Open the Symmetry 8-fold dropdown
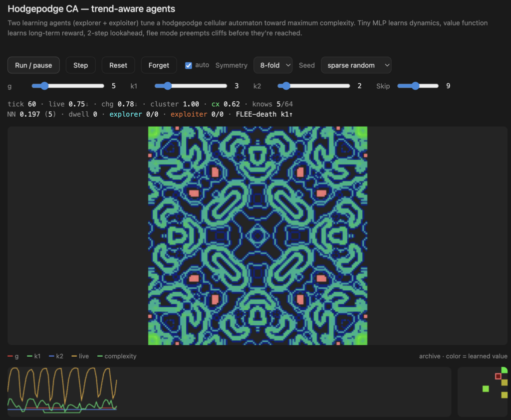The image size is (511, 420). point(273,65)
